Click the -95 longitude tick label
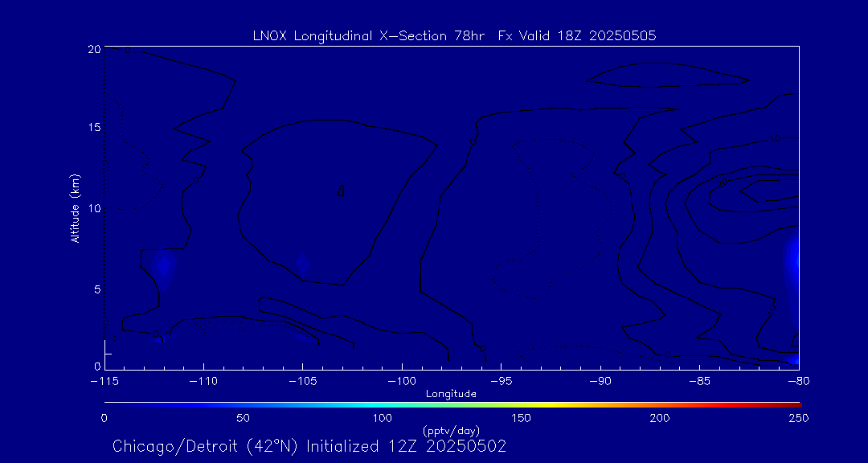Image resolution: width=868 pixels, height=463 pixels. click(x=501, y=382)
